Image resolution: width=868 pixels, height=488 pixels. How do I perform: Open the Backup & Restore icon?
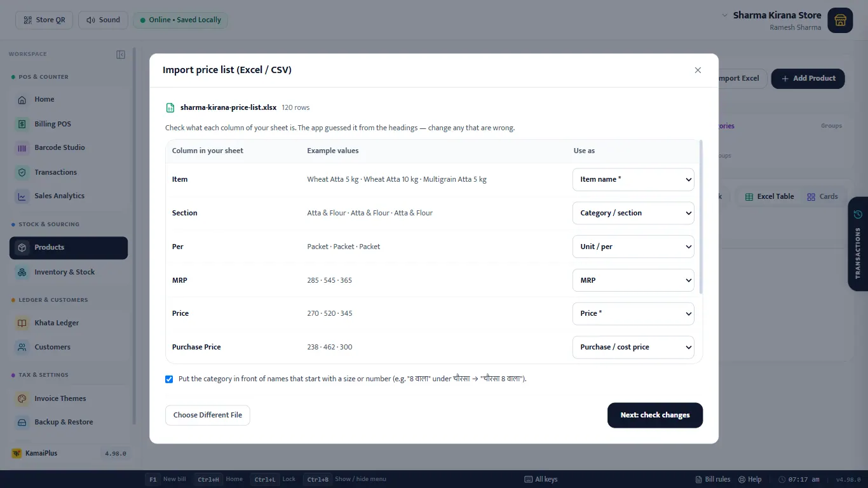(22, 422)
